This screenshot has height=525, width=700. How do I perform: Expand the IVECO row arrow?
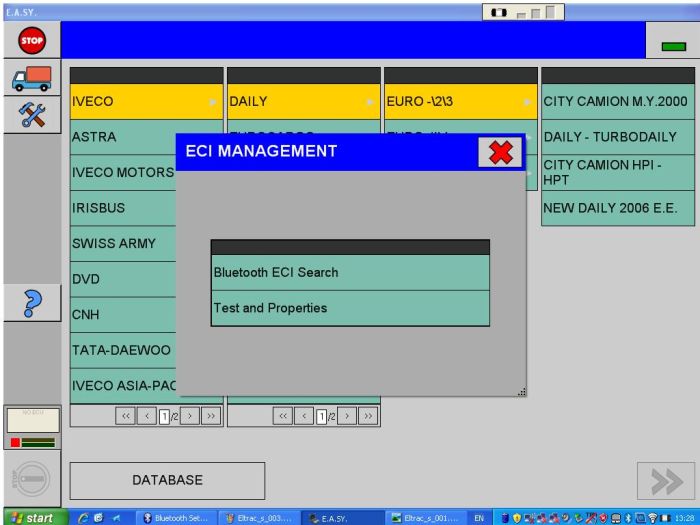click(x=213, y=102)
